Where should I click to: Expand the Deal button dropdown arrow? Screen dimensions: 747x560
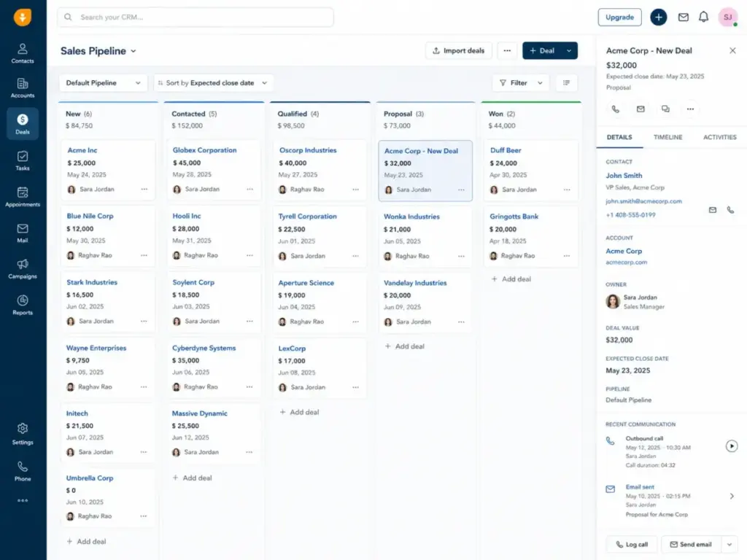(569, 50)
